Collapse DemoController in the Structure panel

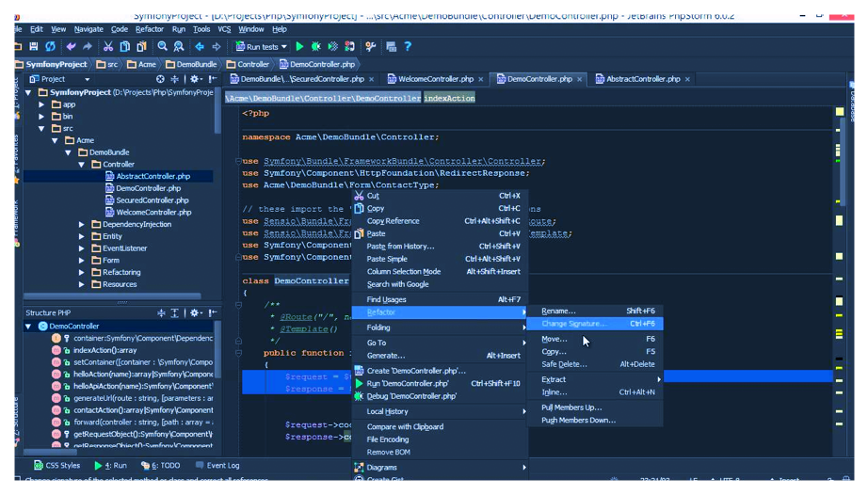pyautogui.click(x=29, y=327)
